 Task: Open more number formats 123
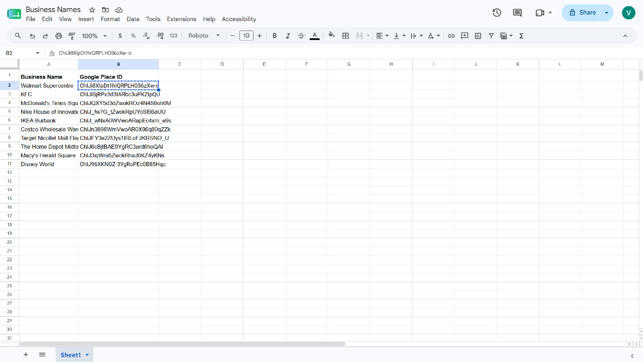click(x=174, y=36)
